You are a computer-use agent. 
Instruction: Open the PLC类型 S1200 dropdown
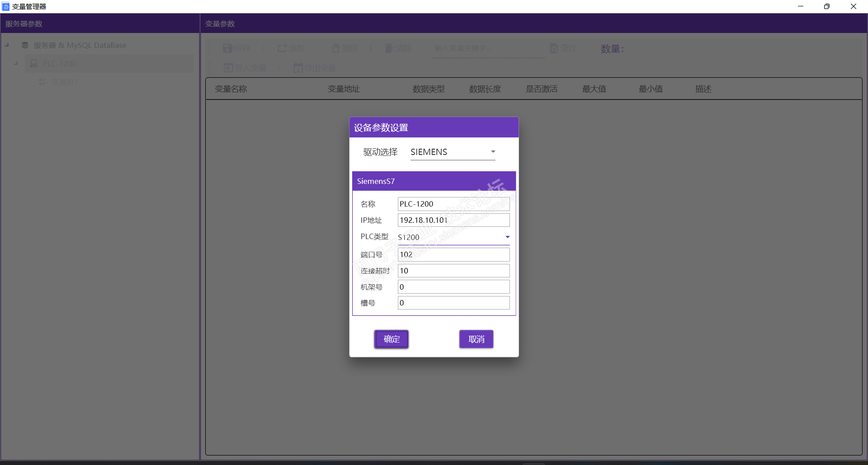(x=453, y=237)
